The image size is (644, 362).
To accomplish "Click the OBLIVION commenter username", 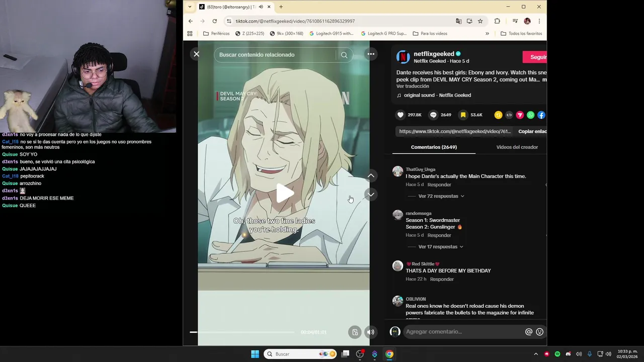I will point(416,299).
